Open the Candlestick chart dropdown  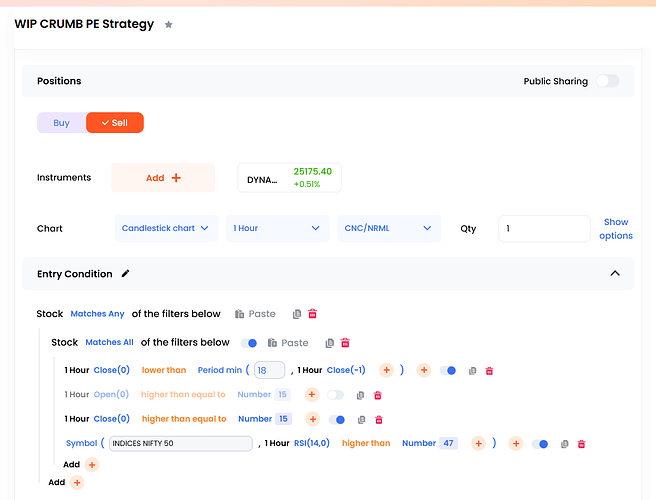click(x=165, y=228)
